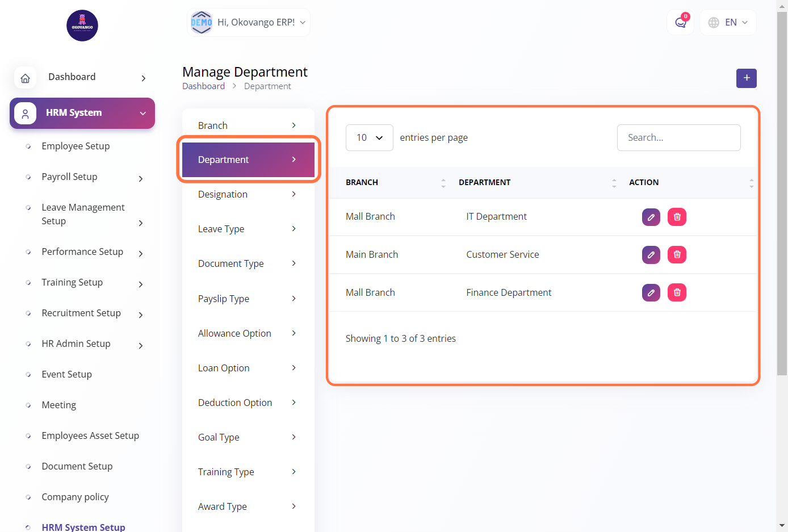Click the page vertical scrollbar
The height and width of the screenshot is (532, 788).
click(782, 193)
